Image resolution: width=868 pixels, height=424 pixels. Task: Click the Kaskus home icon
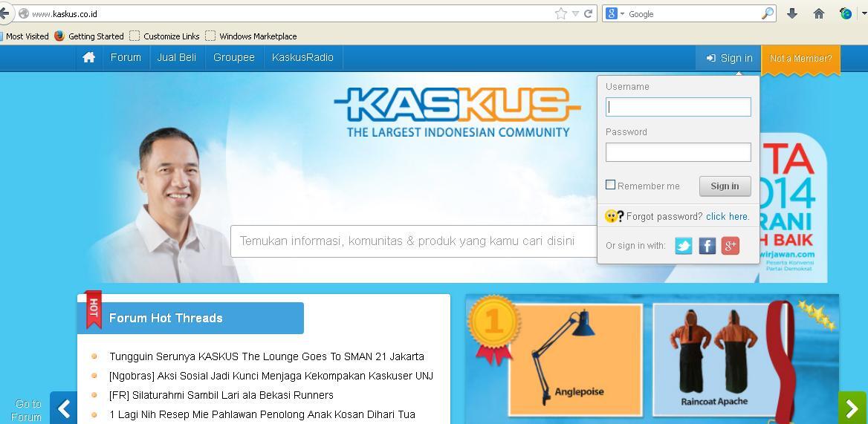click(x=88, y=57)
